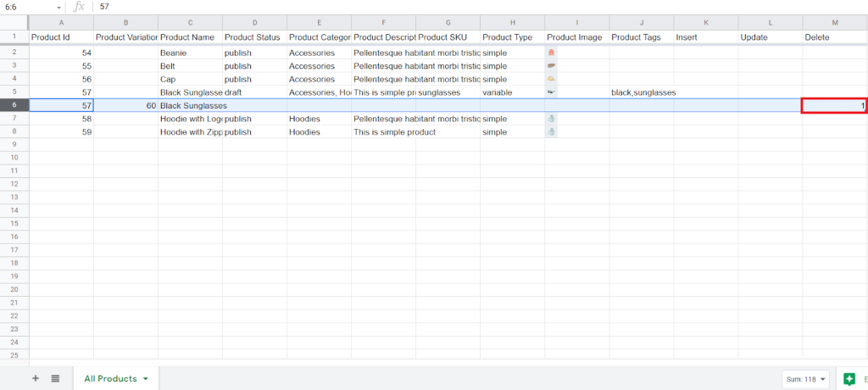Click the Cap product name cell
This screenshot has width=868, height=390.
(190, 79)
